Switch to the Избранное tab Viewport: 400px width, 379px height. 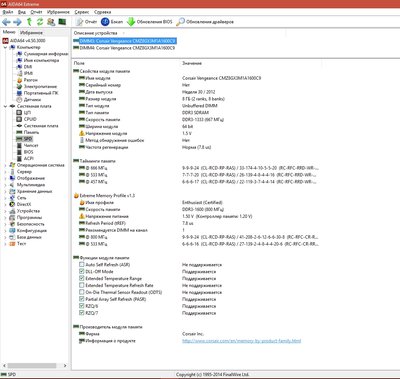click(x=31, y=33)
